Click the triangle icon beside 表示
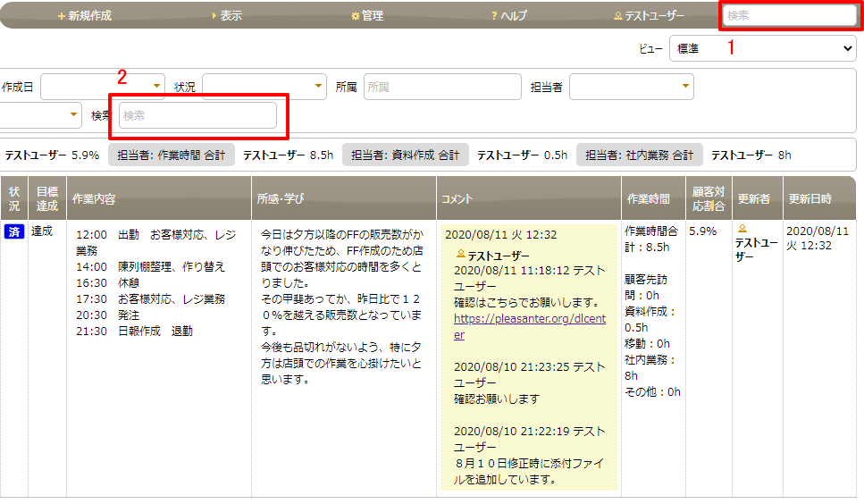Screen dimensions: 864x504 [214, 16]
